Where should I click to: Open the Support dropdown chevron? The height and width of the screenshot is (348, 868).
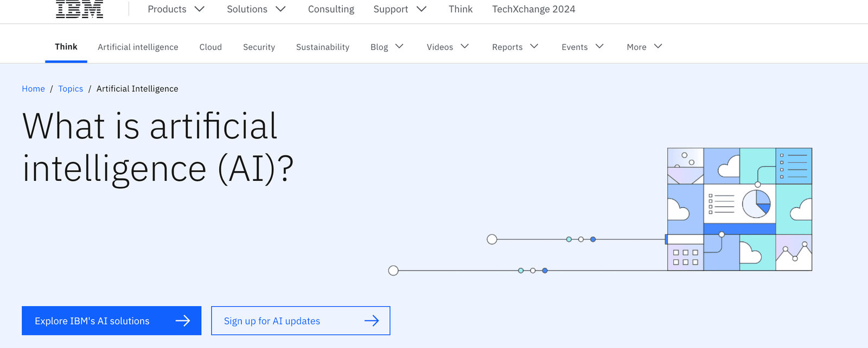[x=422, y=9]
